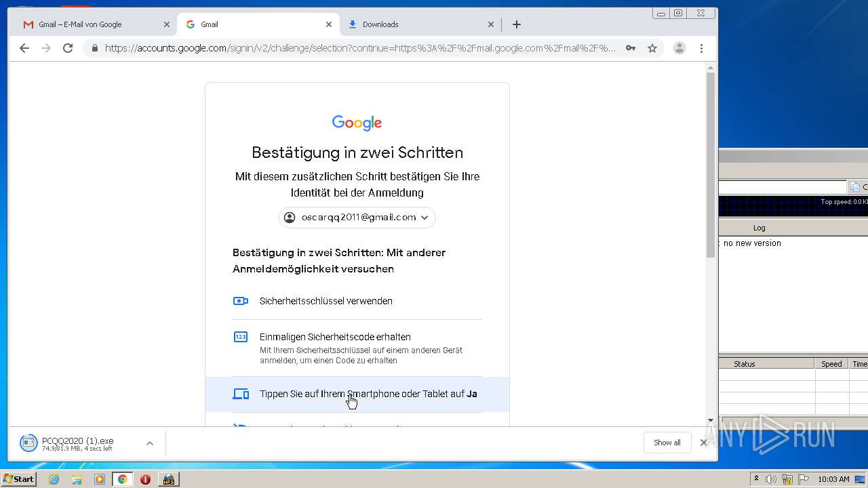The image size is (868, 488).
Task: Open the Windows Start menu
Action: coord(19,479)
